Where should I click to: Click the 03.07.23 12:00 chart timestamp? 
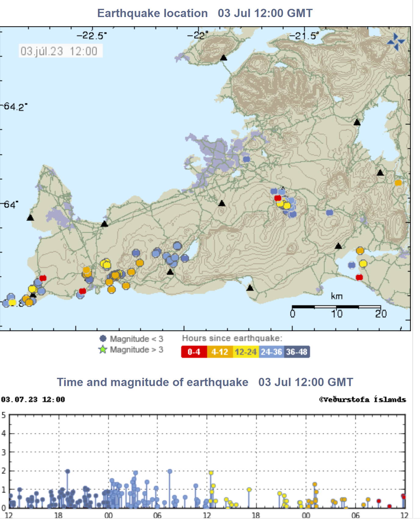[x=33, y=399]
